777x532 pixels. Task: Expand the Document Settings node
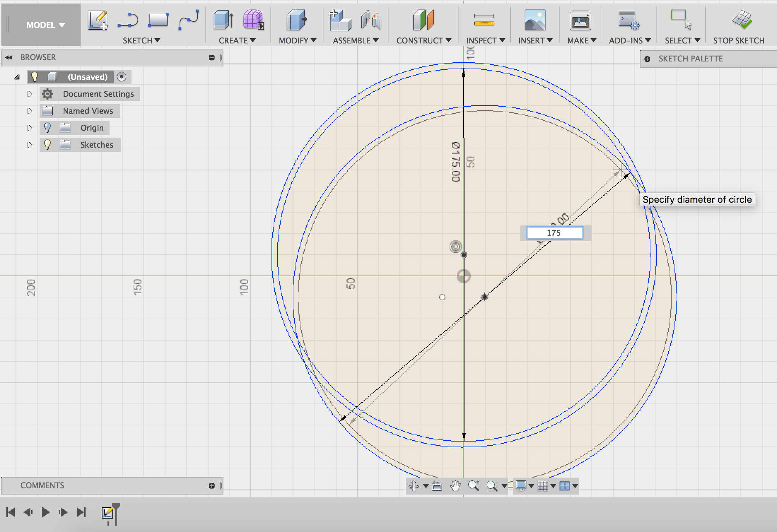(30, 94)
